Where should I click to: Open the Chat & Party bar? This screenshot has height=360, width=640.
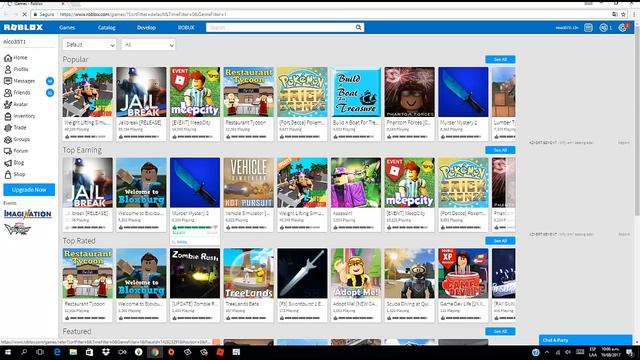pyautogui.click(x=585, y=340)
